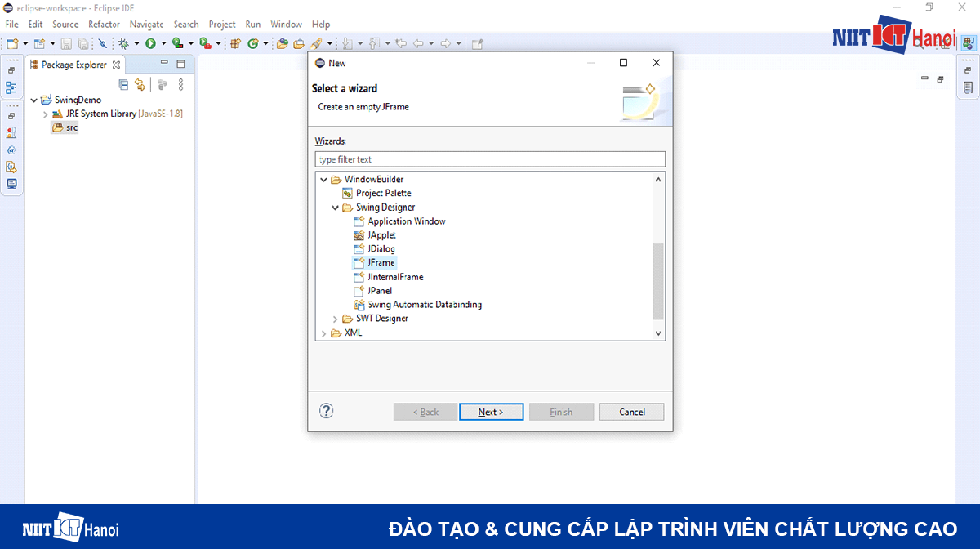Image resolution: width=980 pixels, height=549 pixels.
Task: Click the Coverage launch toolbar icon
Action: (x=176, y=42)
